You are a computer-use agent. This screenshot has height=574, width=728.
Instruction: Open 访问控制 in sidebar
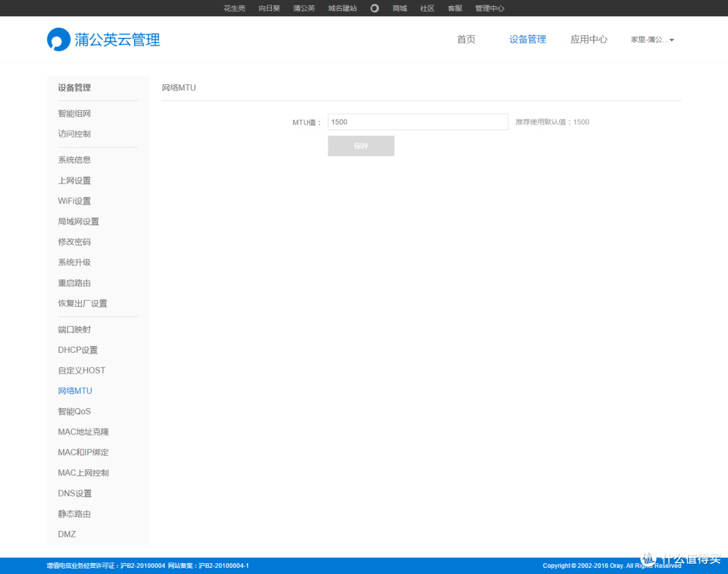[74, 134]
